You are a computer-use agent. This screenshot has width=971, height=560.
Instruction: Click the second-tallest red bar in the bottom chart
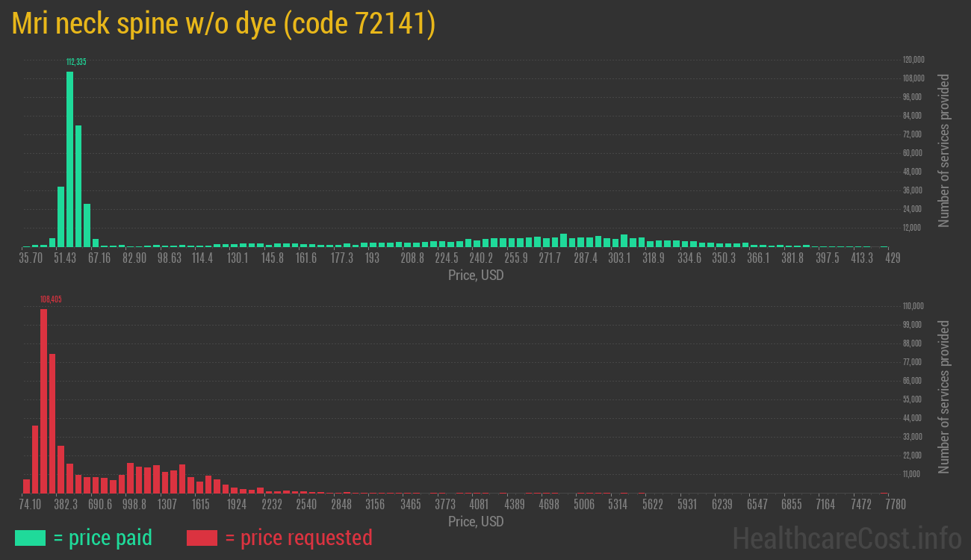coord(52,423)
